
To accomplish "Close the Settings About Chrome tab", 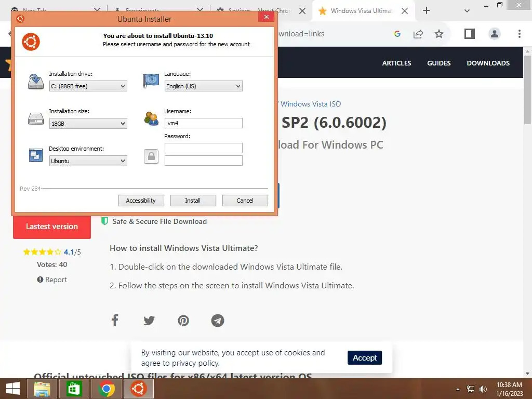I will tap(302, 11).
